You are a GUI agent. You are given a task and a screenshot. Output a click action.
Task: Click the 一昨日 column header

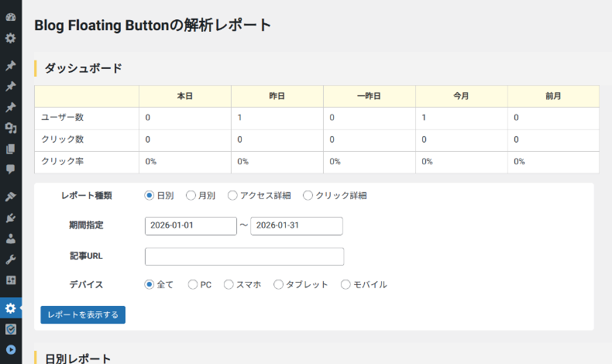tap(370, 96)
